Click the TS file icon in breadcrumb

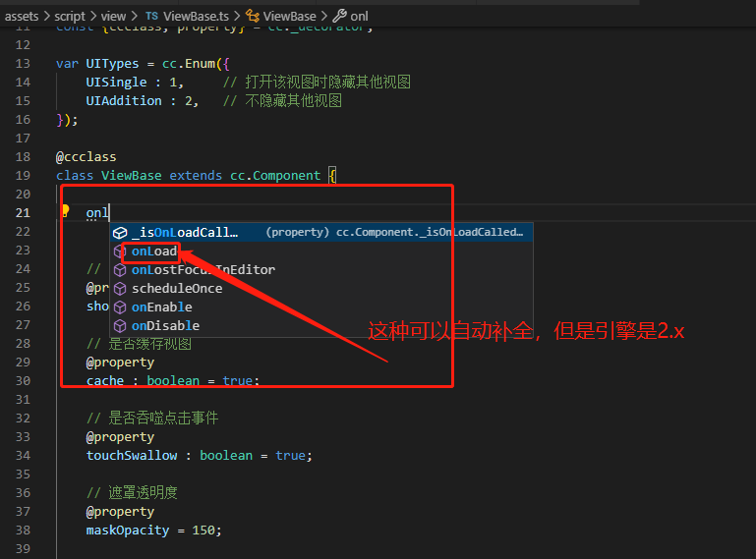coord(151,16)
